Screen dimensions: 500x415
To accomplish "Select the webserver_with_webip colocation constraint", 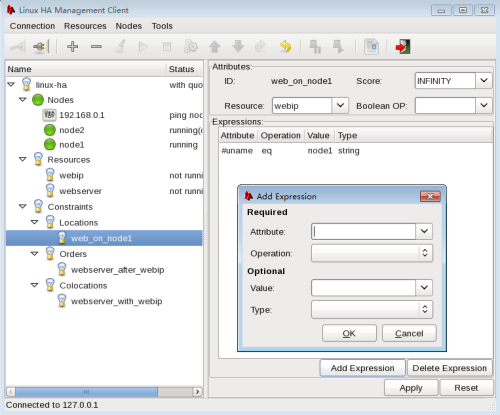I will pos(117,301).
